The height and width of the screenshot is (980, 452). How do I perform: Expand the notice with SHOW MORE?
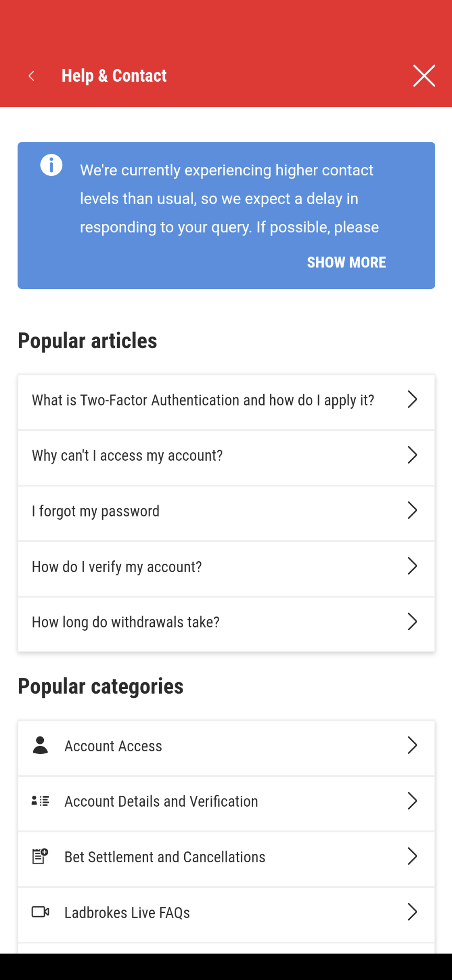pos(346,262)
